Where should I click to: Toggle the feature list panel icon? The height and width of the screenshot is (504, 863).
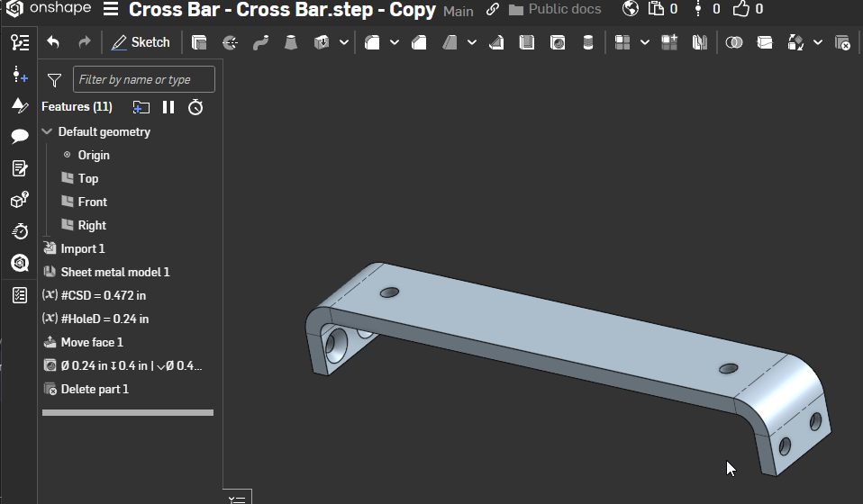20,42
